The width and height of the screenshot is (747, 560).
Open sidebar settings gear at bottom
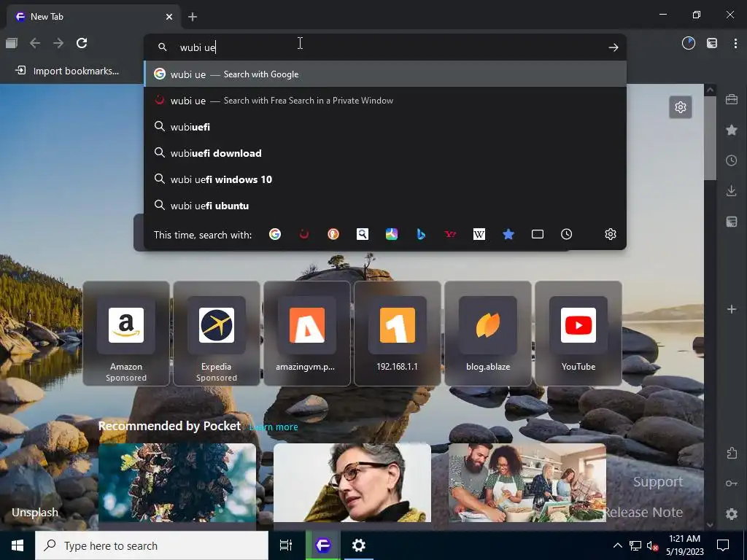(732, 514)
